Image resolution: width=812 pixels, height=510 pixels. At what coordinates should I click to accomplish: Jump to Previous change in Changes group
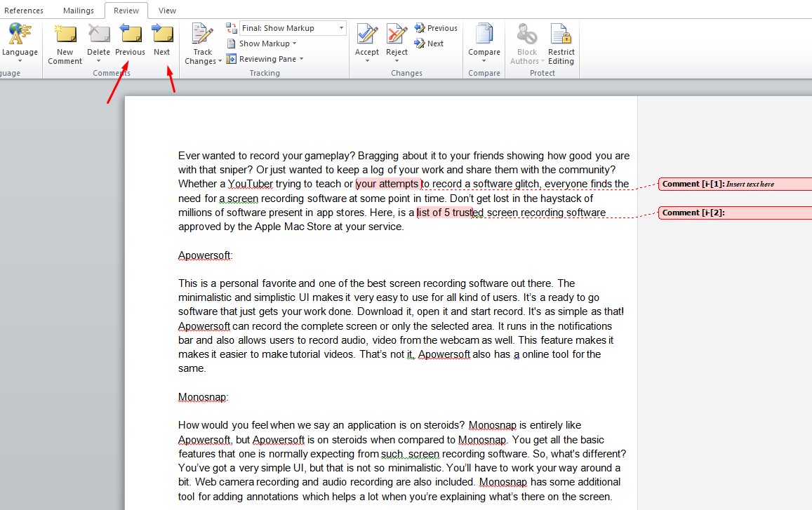point(436,28)
